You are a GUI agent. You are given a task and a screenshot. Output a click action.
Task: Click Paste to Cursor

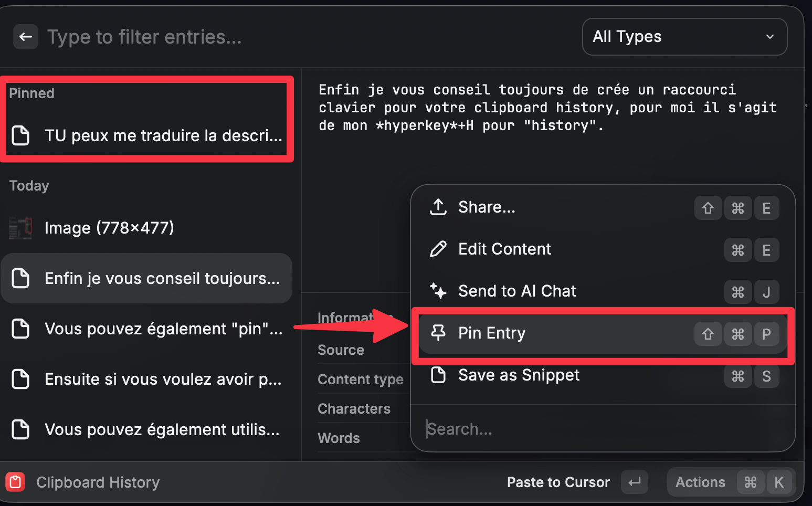(x=558, y=482)
